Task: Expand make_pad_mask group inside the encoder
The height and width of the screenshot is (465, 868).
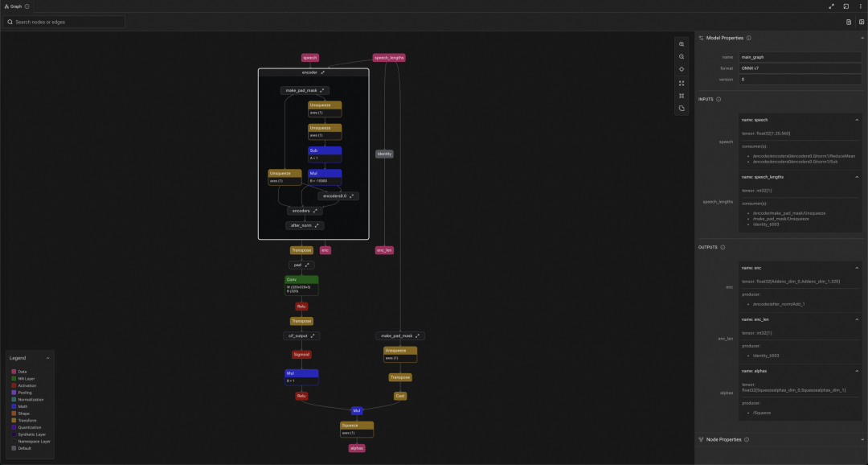Action: pyautogui.click(x=322, y=90)
